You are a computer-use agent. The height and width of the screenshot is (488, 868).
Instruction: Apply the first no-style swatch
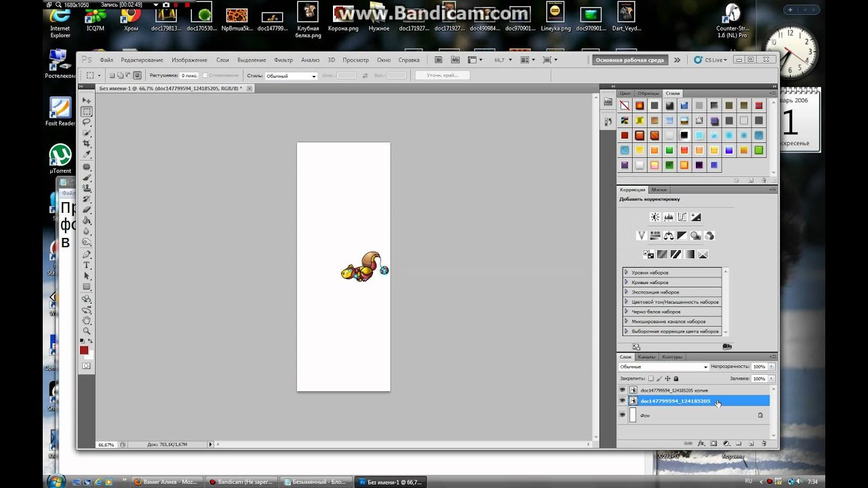625,105
